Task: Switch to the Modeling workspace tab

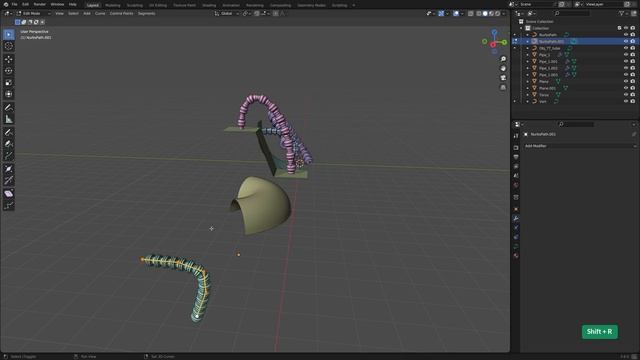Action: [113, 5]
